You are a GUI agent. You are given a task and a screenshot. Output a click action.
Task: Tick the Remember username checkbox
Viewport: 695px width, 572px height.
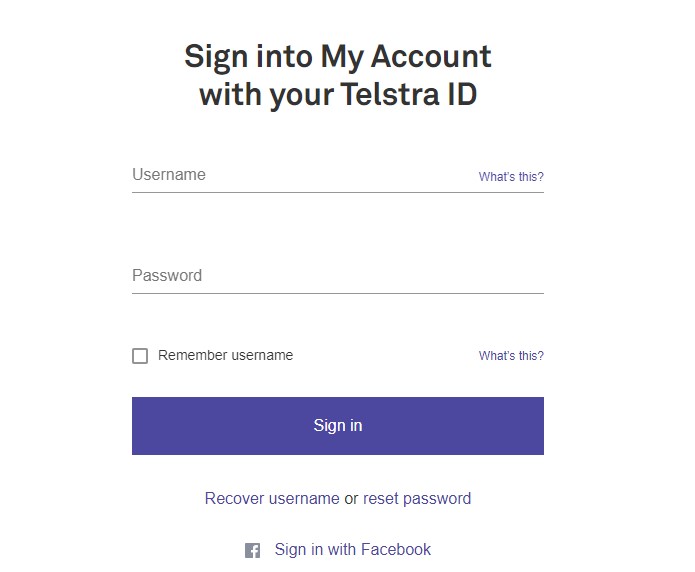[x=140, y=356]
